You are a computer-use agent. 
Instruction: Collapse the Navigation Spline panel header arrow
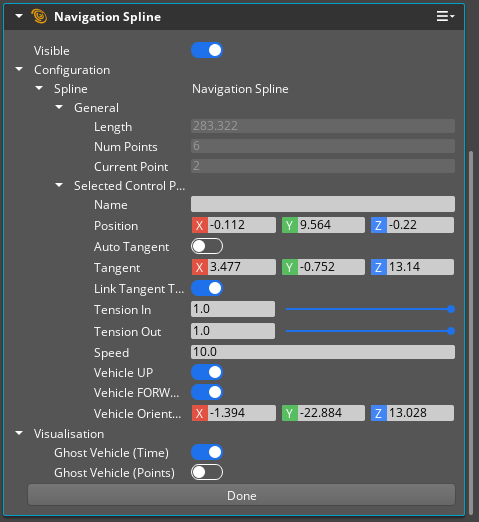19,16
